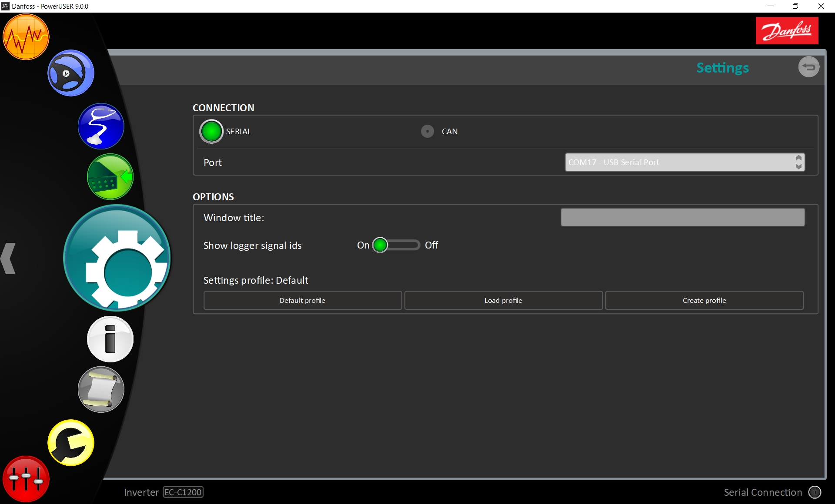The height and width of the screenshot is (504, 835).
Task: Click the Off label of logger toggle
Action: [431, 245]
